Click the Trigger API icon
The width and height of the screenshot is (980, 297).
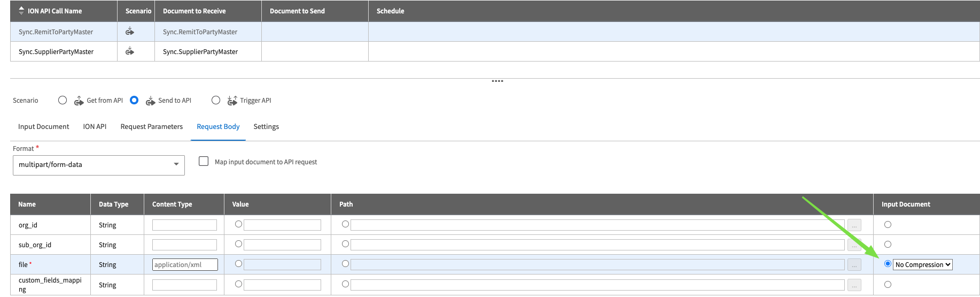232,101
